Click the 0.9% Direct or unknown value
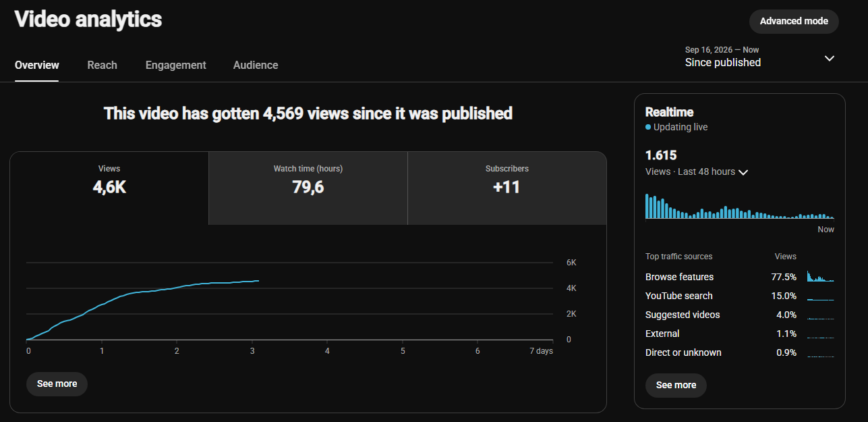The height and width of the screenshot is (422, 868). pyautogui.click(x=786, y=352)
